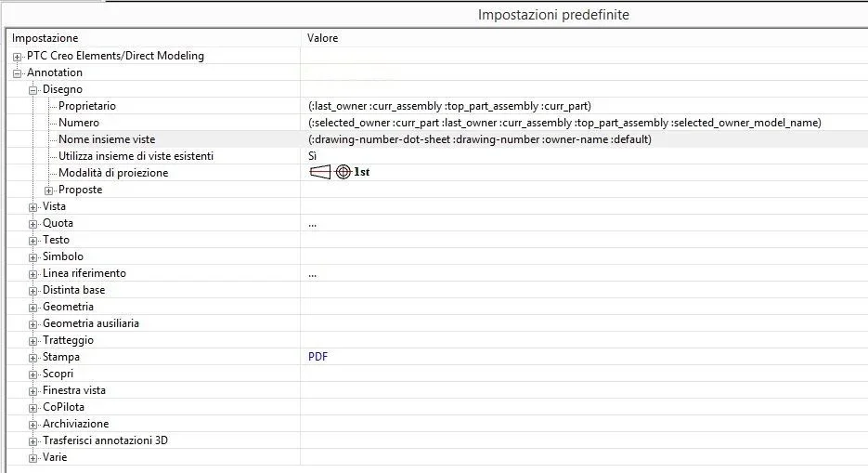Click the first-angle projection symbol icon
Image resolution: width=868 pixels, height=473 pixels.
coord(339,172)
